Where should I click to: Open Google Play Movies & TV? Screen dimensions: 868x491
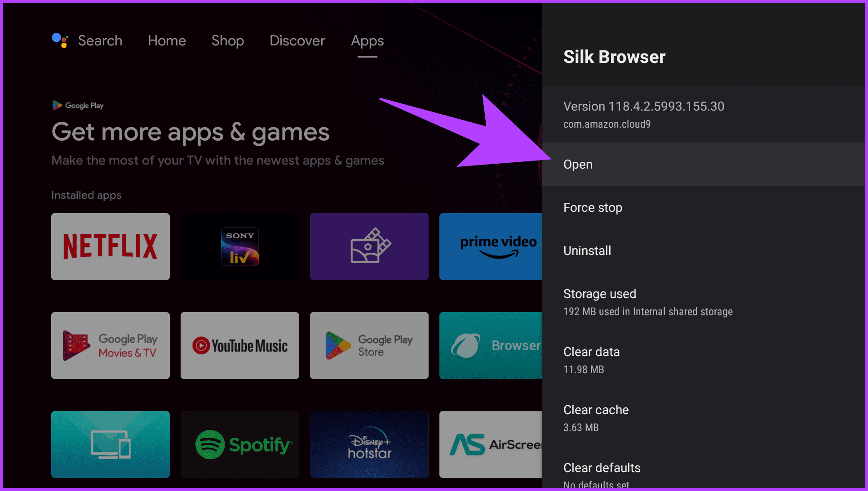tap(110, 345)
